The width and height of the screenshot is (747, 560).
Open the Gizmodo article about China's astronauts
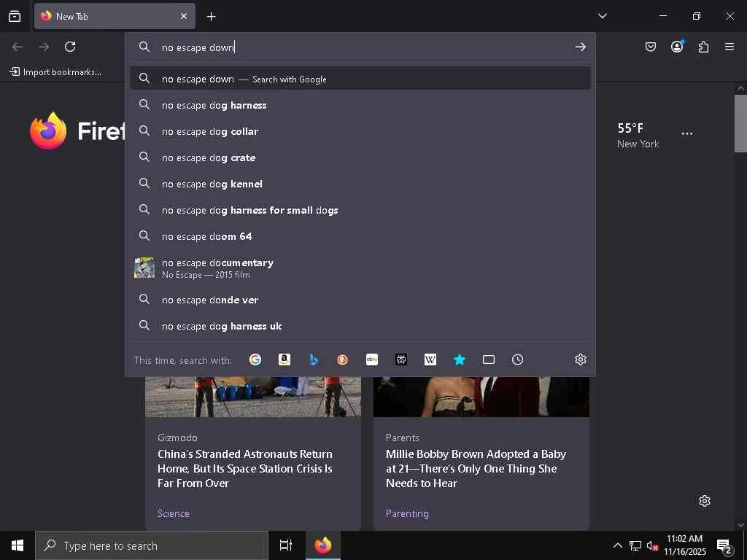click(x=245, y=469)
